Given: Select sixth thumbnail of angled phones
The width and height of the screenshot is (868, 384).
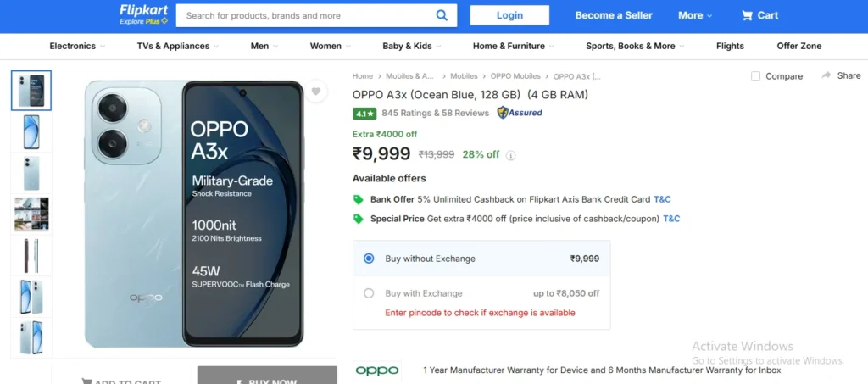Looking at the screenshot, I should click(31, 298).
